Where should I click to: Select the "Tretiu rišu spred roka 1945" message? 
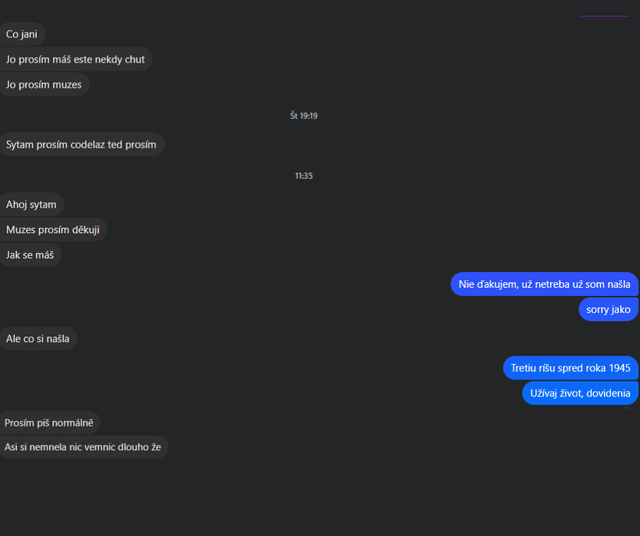tap(570, 368)
